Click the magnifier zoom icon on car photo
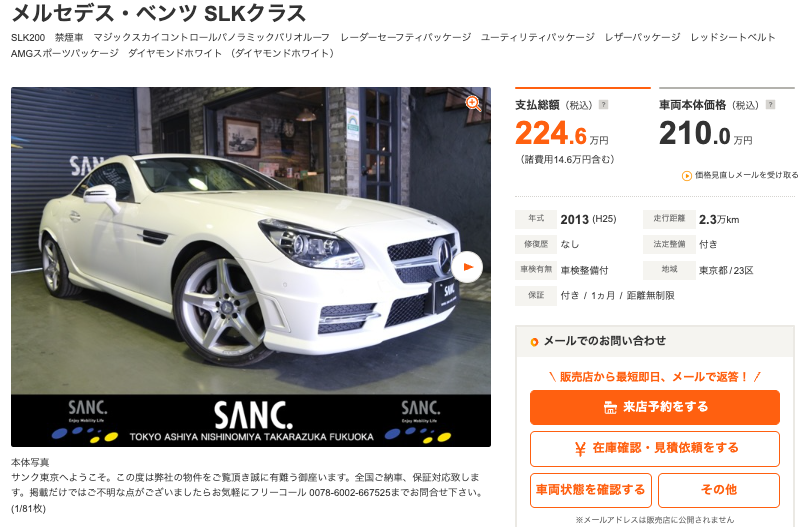The height and width of the screenshot is (527, 803). (473, 103)
